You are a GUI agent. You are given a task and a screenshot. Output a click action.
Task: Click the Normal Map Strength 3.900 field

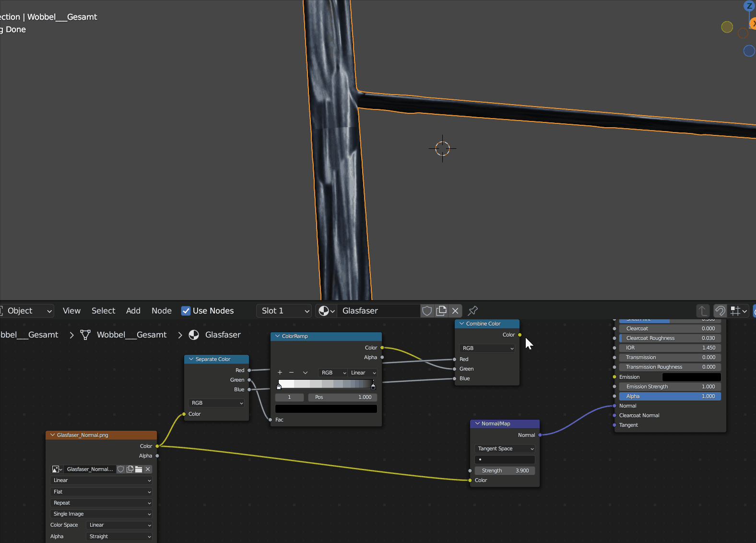coord(505,471)
